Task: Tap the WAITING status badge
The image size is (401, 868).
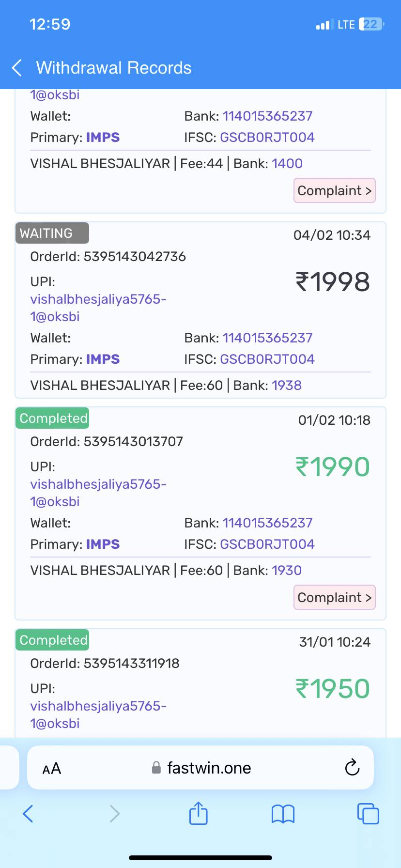Action: pyautogui.click(x=52, y=233)
